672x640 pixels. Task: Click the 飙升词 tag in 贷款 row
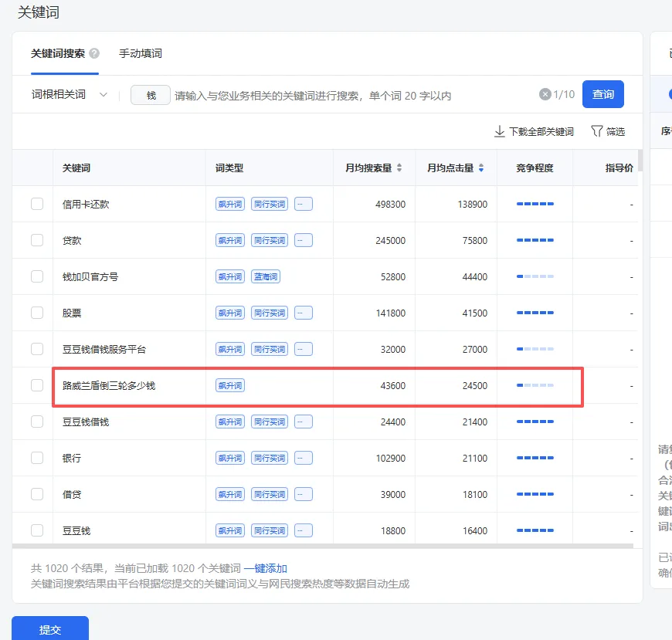pos(230,240)
